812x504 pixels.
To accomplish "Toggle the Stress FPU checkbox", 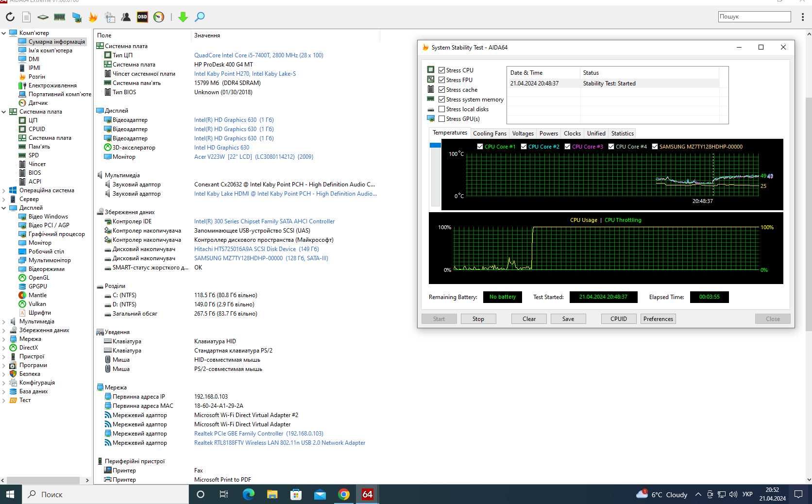I will [441, 80].
